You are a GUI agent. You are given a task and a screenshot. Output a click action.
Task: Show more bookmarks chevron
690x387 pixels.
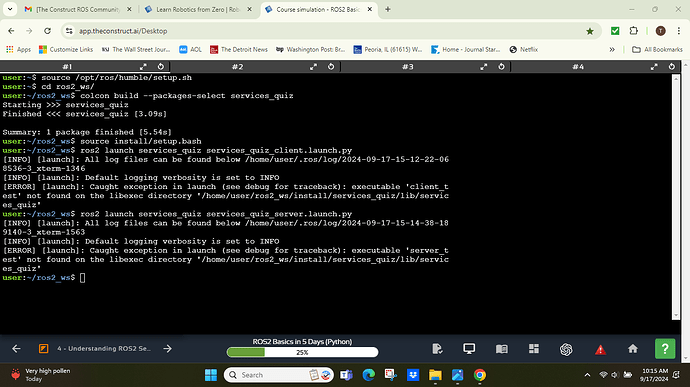pos(612,50)
